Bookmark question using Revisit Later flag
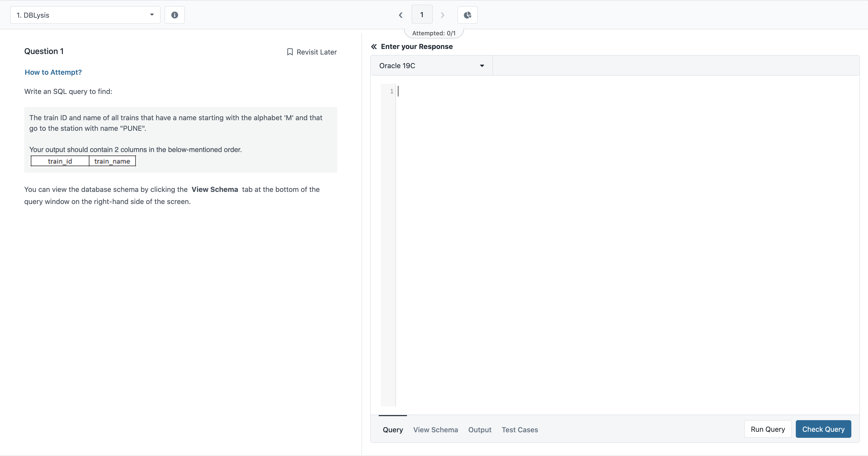Viewport: 868px width, 456px height. [311, 52]
